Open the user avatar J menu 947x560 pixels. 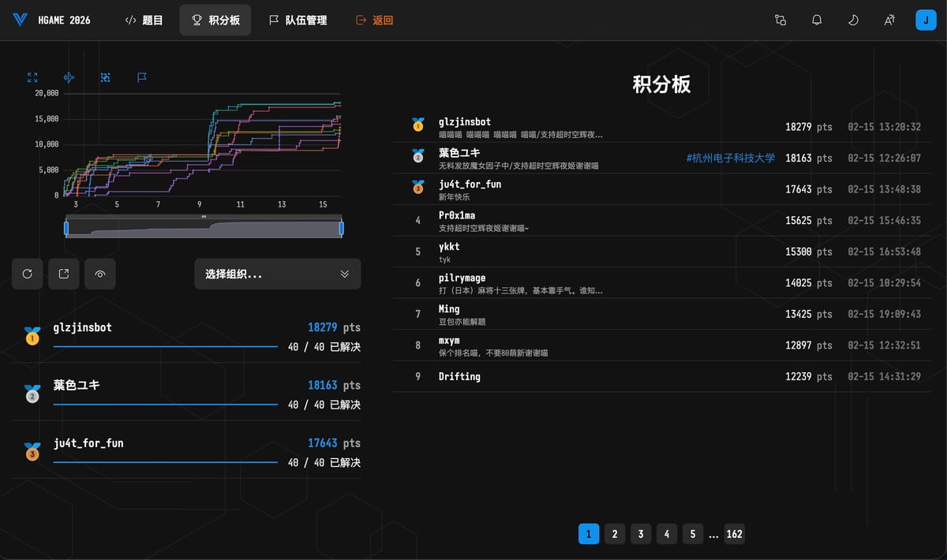(x=926, y=20)
